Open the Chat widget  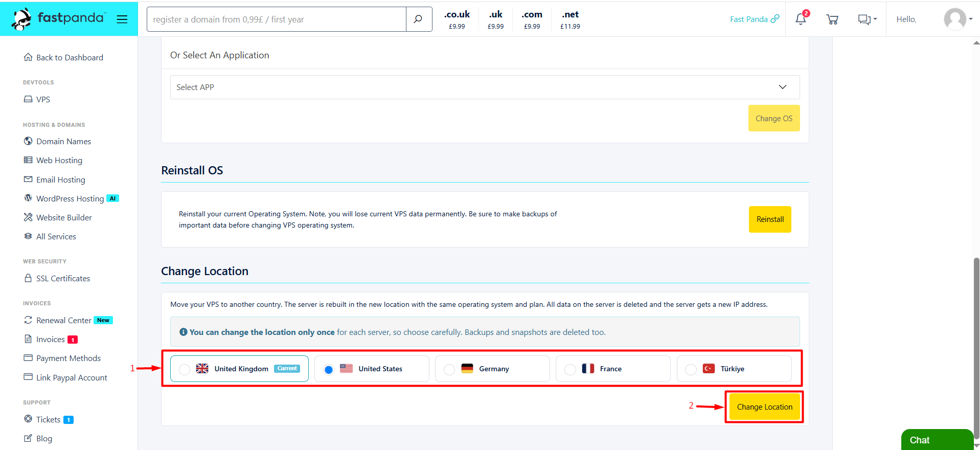[x=937, y=440]
